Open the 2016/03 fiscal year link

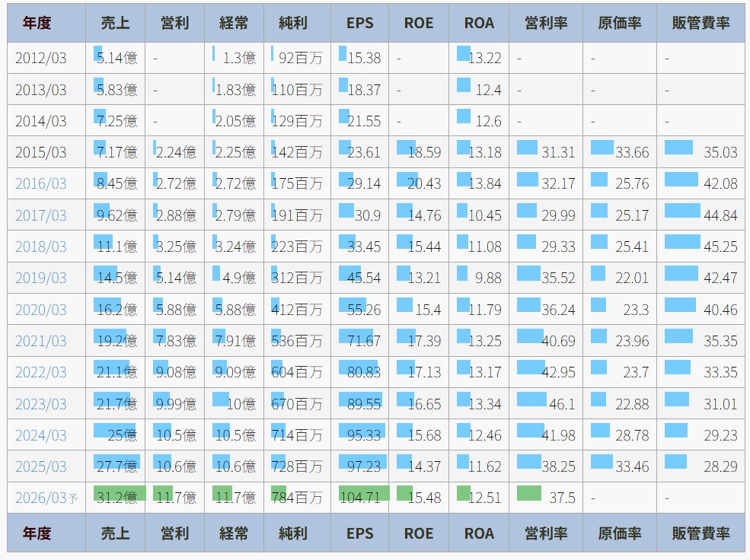point(40,183)
